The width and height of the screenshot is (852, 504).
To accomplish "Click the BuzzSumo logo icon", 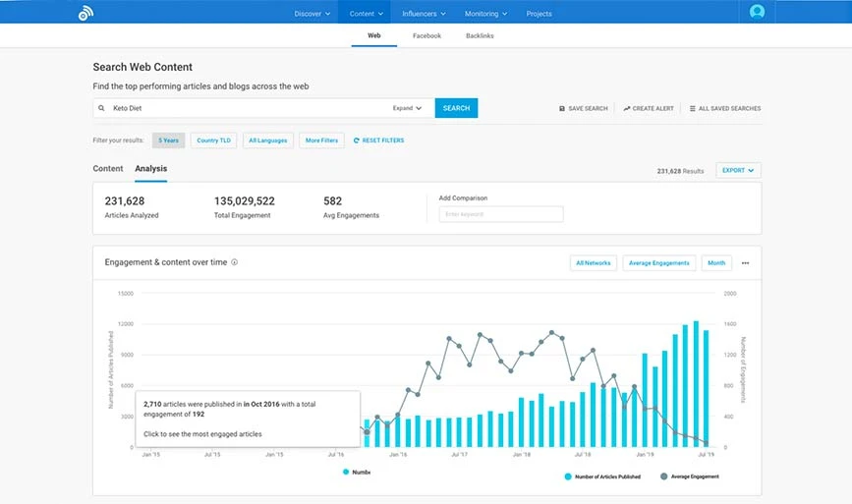I will [x=85, y=13].
